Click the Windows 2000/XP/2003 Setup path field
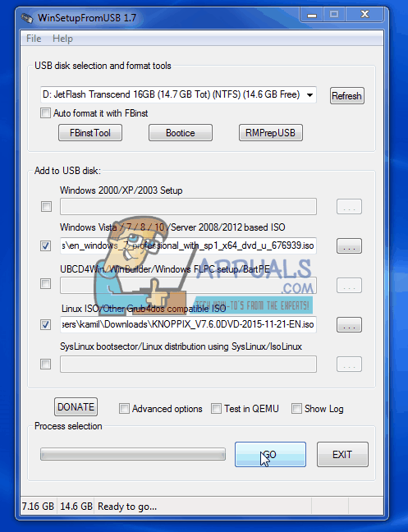408x532 pixels. (x=188, y=207)
